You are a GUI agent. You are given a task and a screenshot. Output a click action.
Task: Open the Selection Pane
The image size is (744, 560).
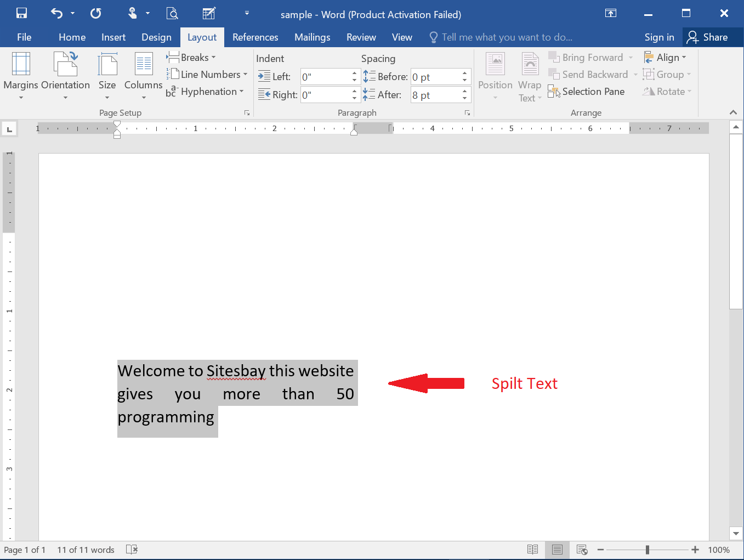586,92
